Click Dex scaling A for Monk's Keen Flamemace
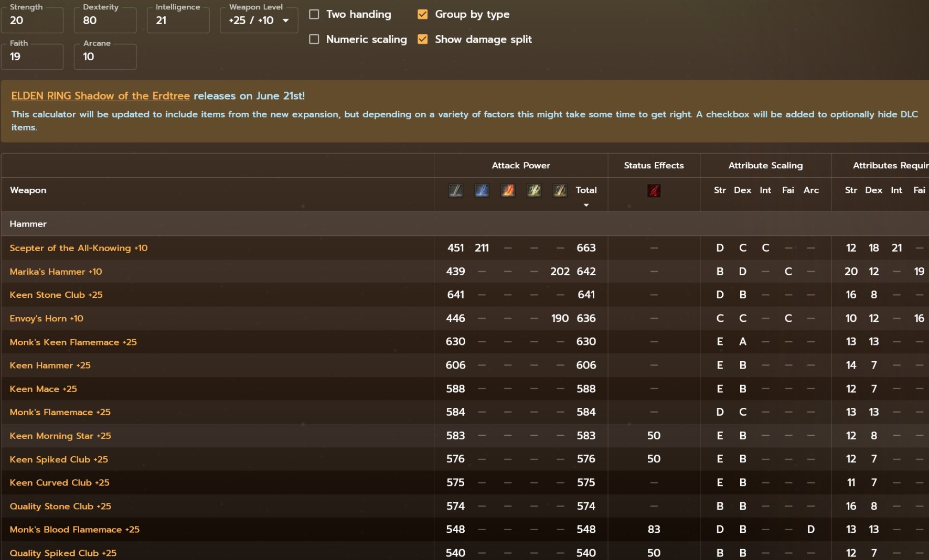Screen dimensions: 929x560 point(742,342)
